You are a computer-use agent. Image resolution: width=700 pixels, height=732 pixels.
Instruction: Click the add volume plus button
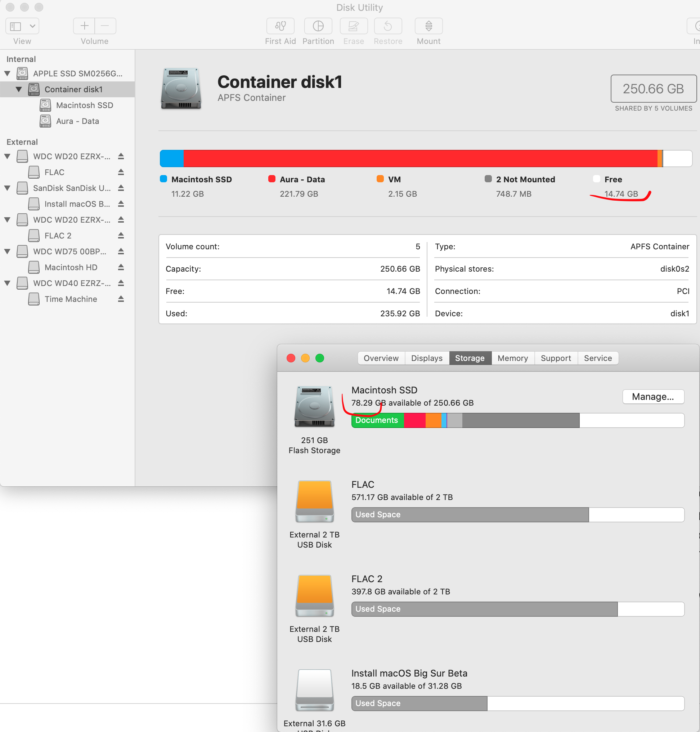tap(84, 26)
